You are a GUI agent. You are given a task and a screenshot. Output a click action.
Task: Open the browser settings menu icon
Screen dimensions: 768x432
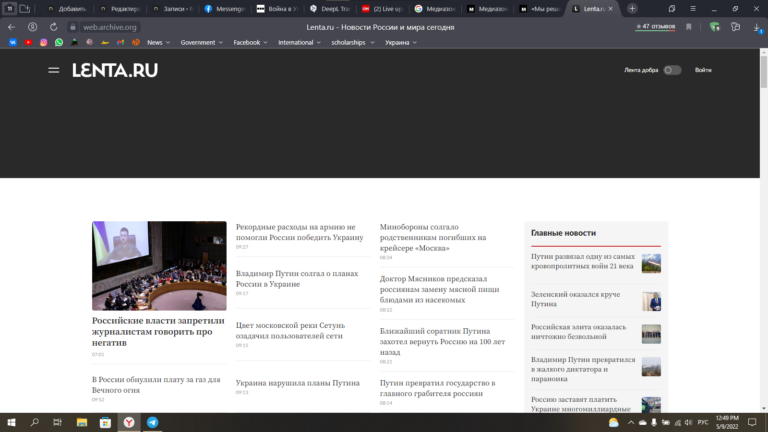[693, 8]
